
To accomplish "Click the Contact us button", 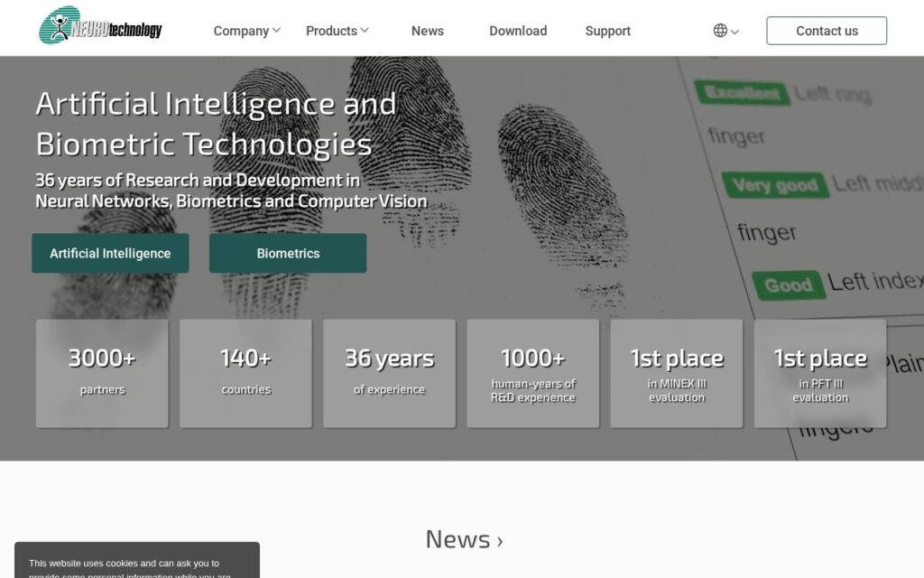I will pos(827,31).
